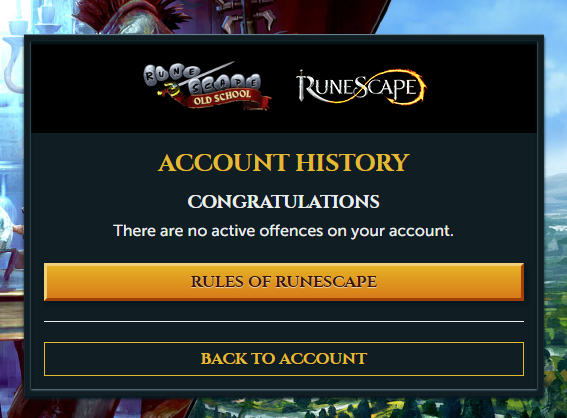
Task: Click the no active offences message
Action: click(284, 231)
